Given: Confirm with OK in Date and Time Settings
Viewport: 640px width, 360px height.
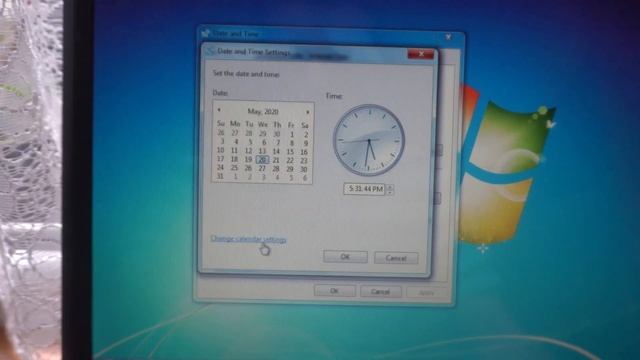Looking at the screenshot, I should click(345, 257).
